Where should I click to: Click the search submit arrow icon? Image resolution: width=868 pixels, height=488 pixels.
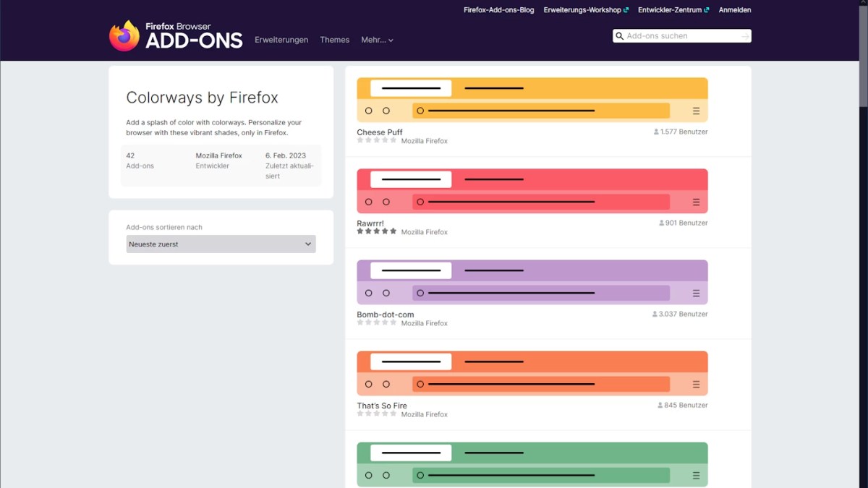coord(745,36)
